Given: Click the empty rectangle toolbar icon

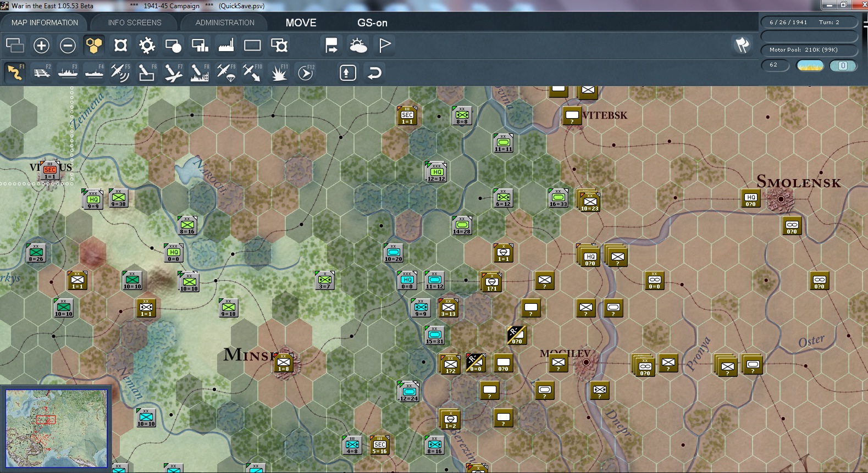Looking at the screenshot, I should pyautogui.click(x=252, y=45).
